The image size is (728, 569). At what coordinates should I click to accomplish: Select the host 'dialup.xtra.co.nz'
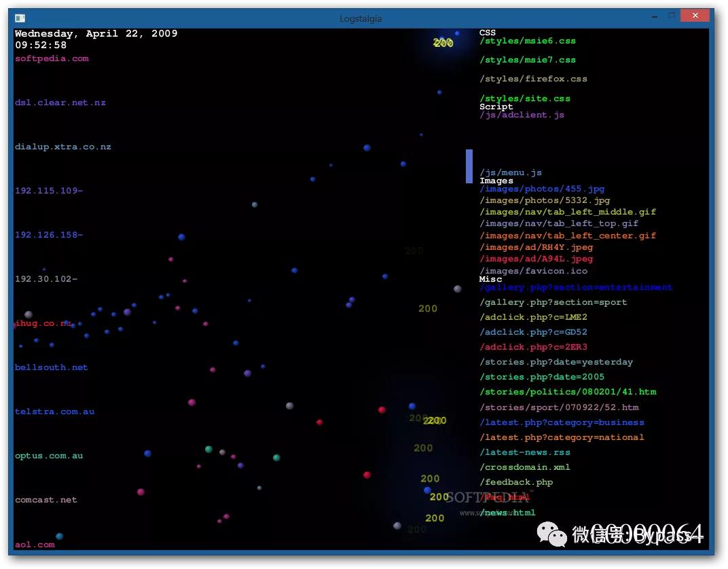tap(63, 147)
